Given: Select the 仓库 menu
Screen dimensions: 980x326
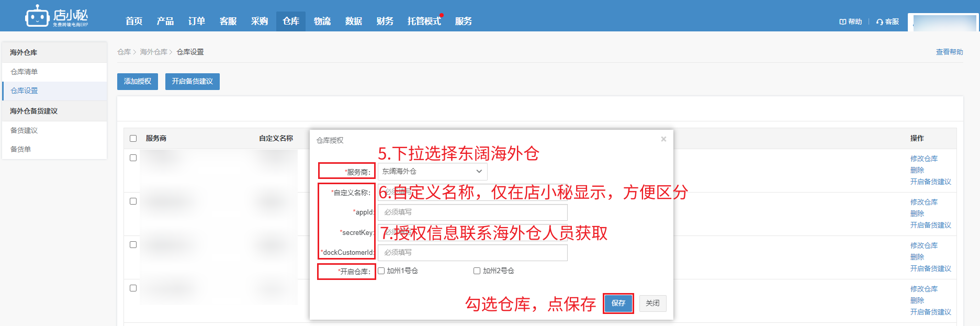Looking at the screenshot, I should 291,21.
